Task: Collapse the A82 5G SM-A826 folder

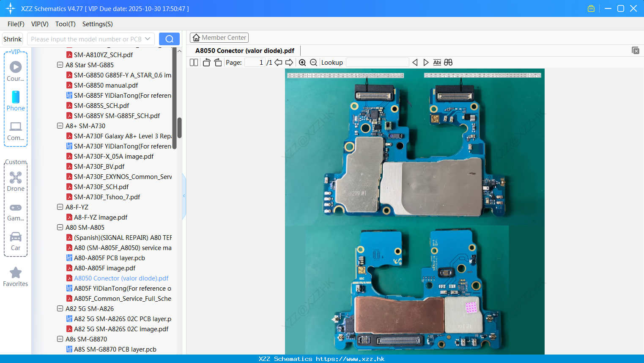Action: pyautogui.click(x=60, y=309)
